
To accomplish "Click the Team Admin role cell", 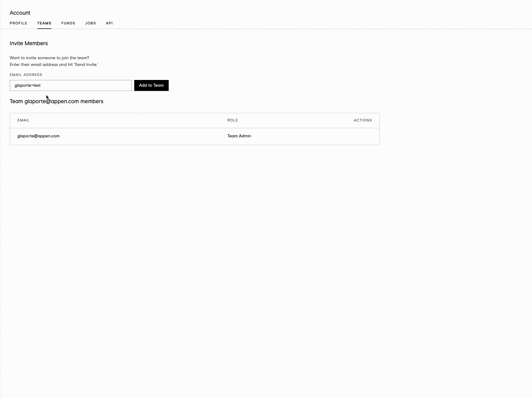I will pyautogui.click(x=239, y=136).
